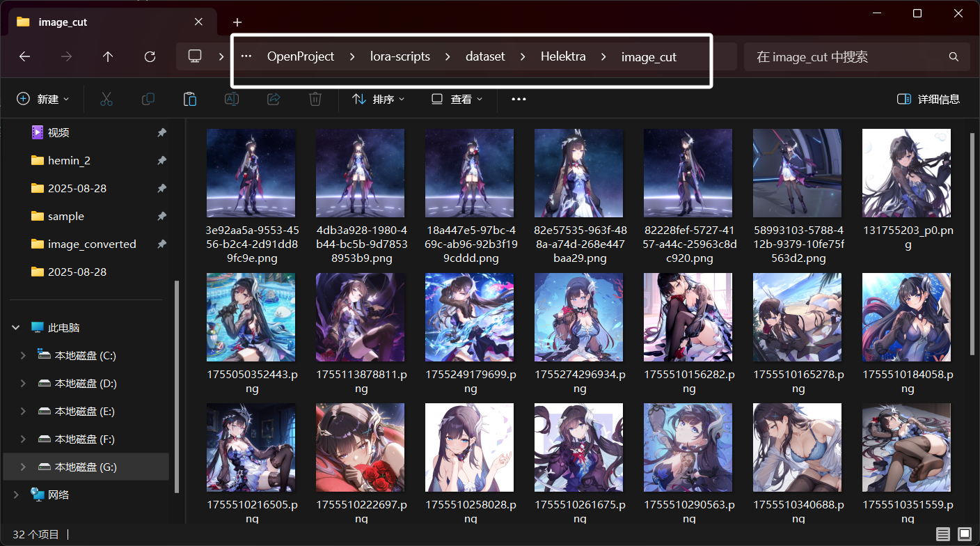This screenshot has width=980, height=546.
Task: Select thumbnail 1755274296934.png
Action: pos(578,317)
